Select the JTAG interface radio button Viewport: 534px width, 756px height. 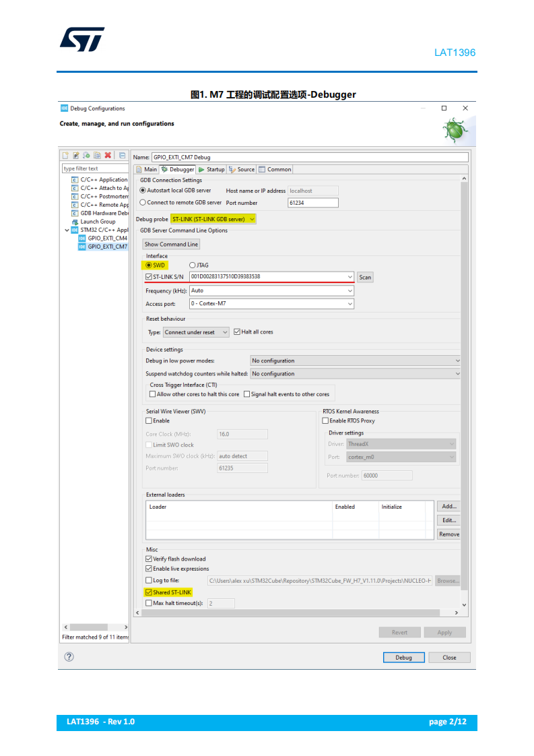193,265
